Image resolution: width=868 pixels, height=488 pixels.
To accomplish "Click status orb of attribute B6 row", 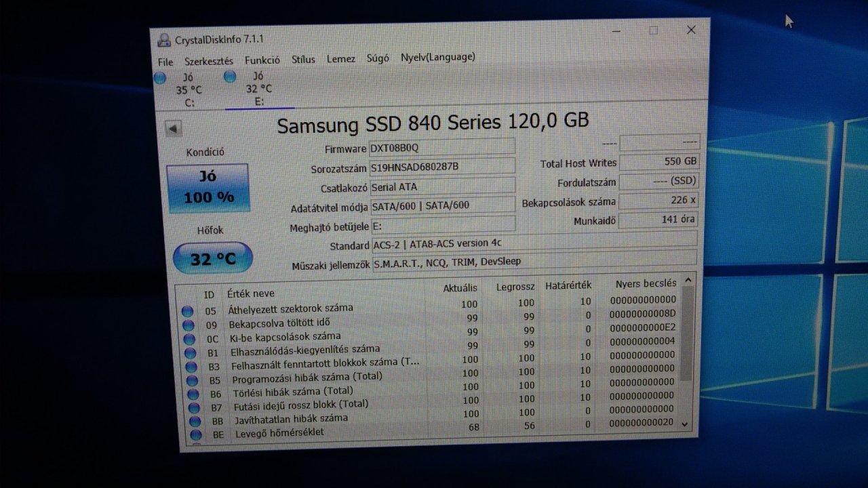I will 193,394.
